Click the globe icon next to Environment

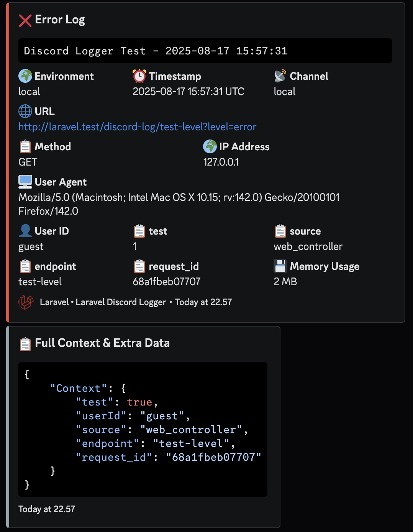25,76
